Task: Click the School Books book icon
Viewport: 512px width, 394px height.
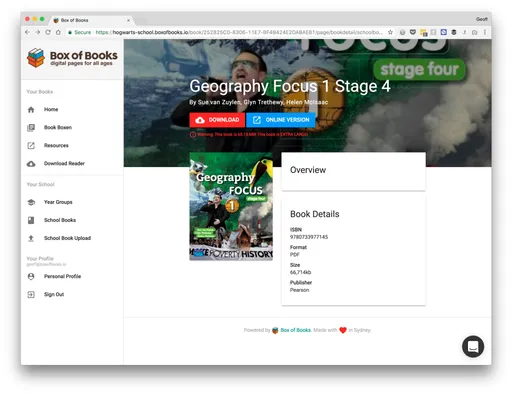Action: [x=31, y=220]
